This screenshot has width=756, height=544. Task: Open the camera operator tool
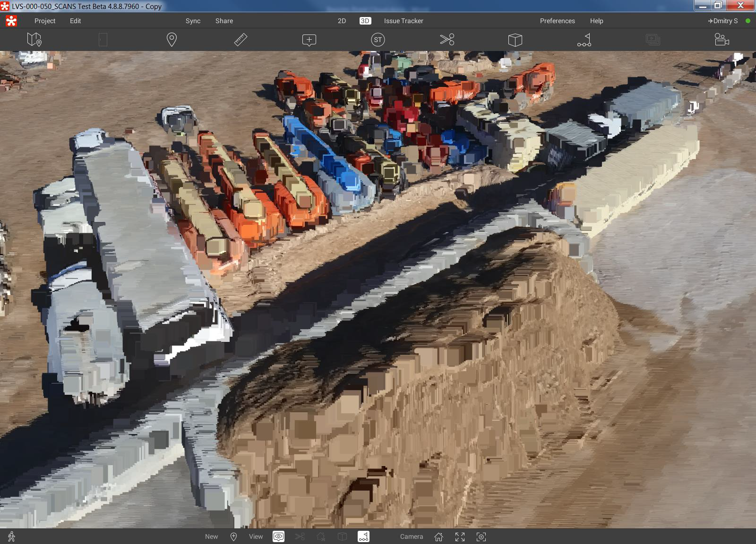722,40
